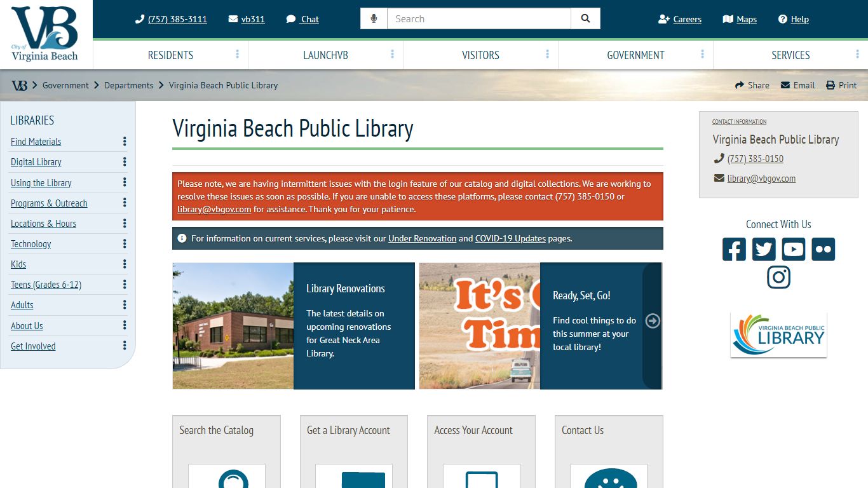Expand the Technology submenu dots

pos(125,243)
